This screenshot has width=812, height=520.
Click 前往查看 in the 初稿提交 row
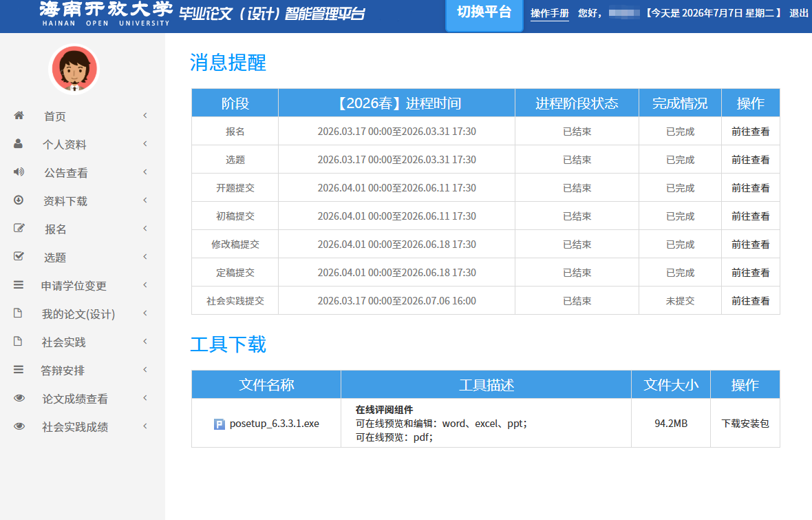[x=750, y=216]
